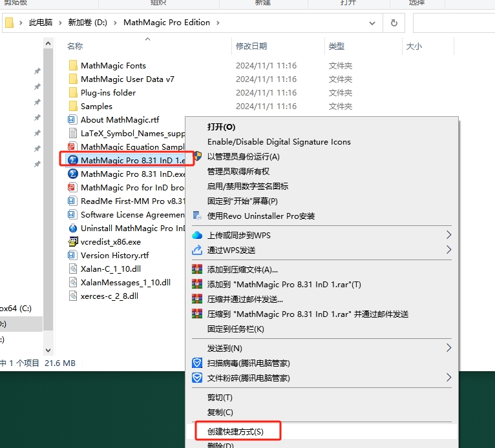Click the navigation pane scroll up arrow
The width and height of the screenshot is (495, 448).
(48, 43)
